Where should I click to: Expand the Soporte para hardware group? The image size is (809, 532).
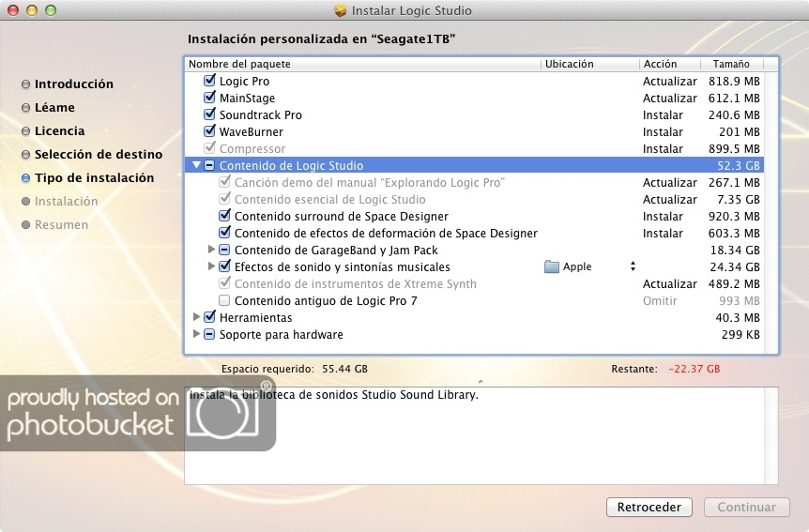[x=196, y=335]
